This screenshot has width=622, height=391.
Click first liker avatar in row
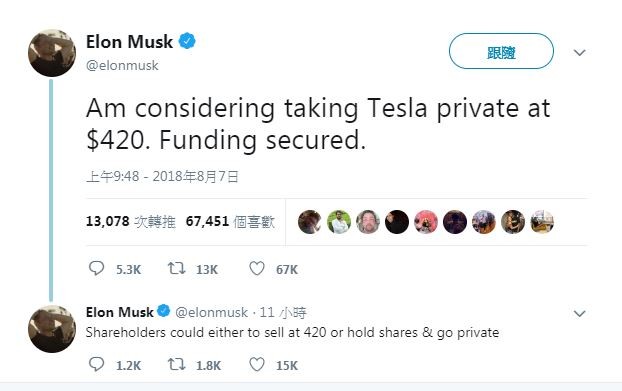pyautogui.click(x=309, y=222)
